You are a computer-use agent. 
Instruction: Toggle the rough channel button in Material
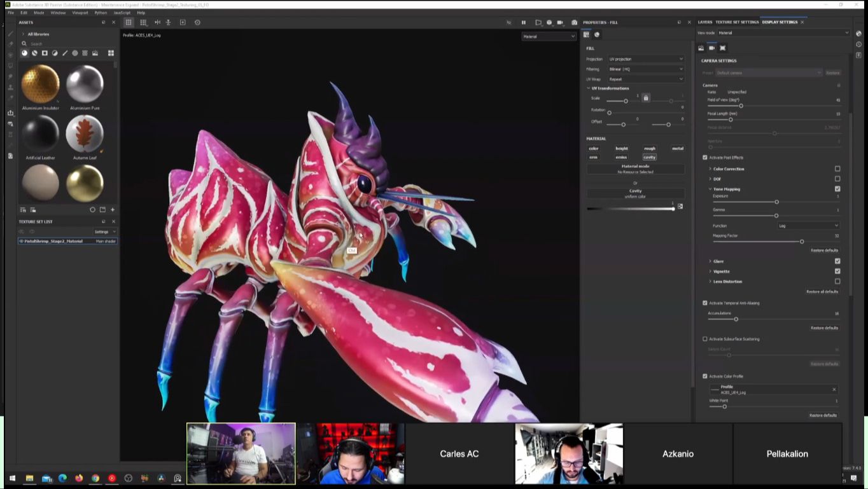(650, 149)
